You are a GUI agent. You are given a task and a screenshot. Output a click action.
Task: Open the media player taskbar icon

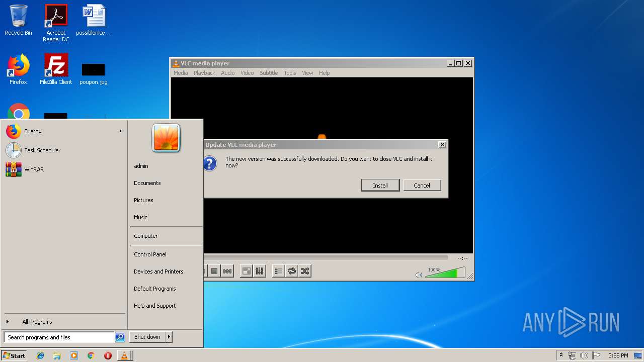coord(74,355)
